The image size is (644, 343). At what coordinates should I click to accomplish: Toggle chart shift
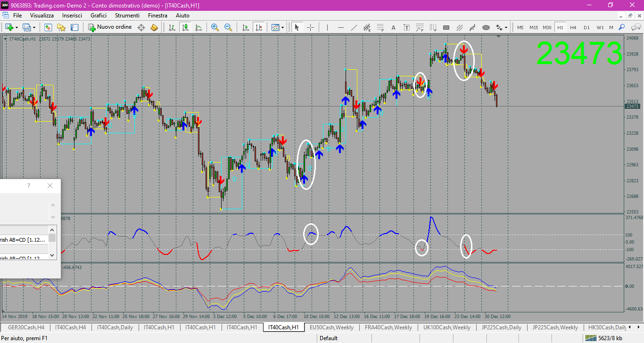(258, 27)
